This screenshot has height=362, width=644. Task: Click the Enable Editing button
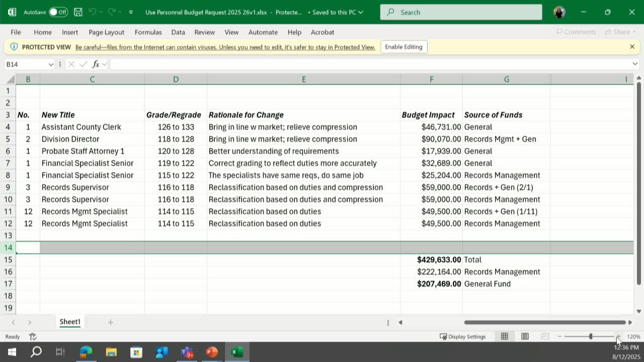click(404, 47)
